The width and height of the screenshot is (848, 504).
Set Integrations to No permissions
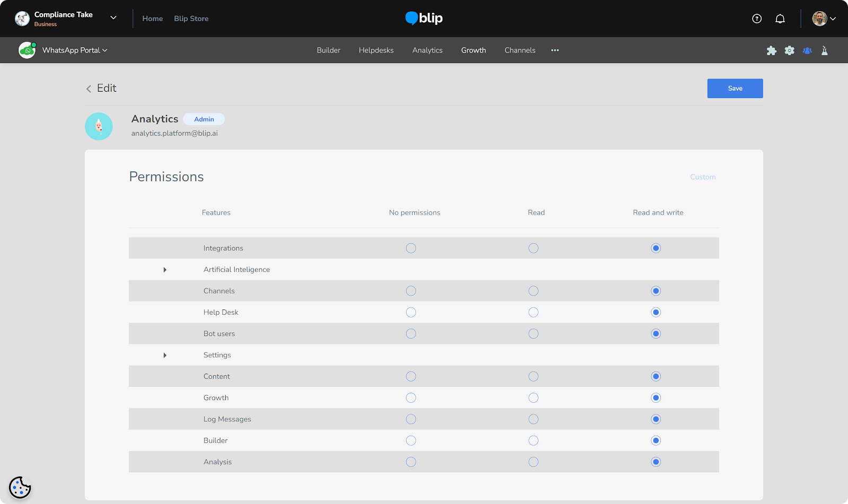click(411, 248)
